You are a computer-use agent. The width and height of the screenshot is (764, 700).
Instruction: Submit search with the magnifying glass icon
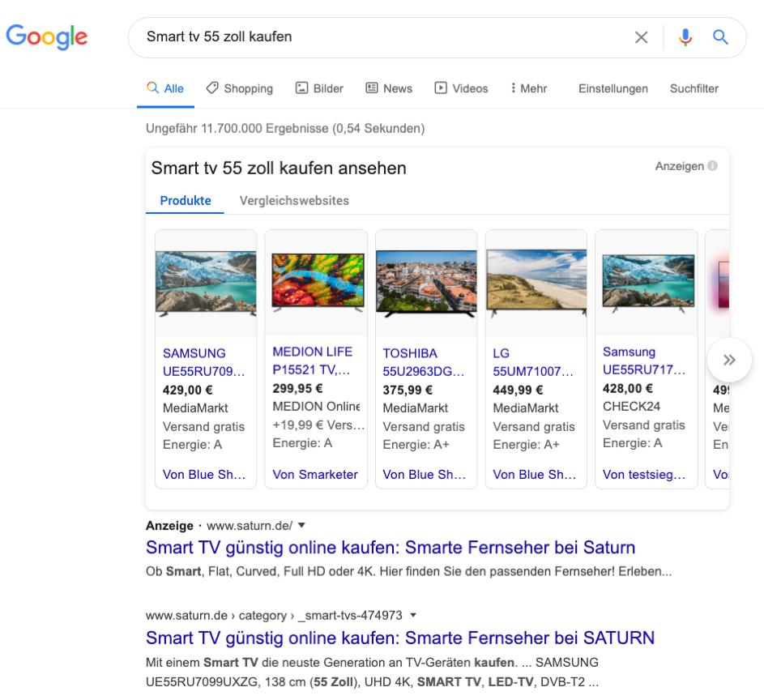pyautogui.click(x=720, y=37)
